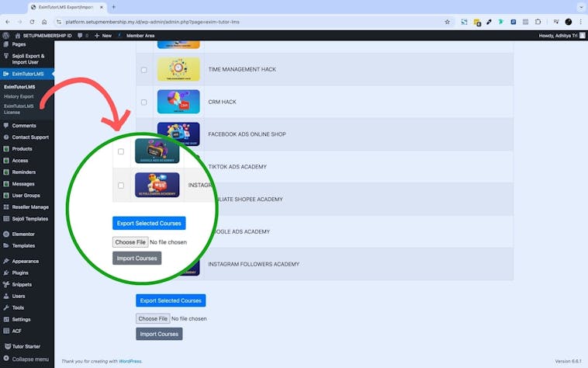This screenshot has width=588, height=368.
Task: Click the WordPress logo in admin bar
Action: point(6,35)
